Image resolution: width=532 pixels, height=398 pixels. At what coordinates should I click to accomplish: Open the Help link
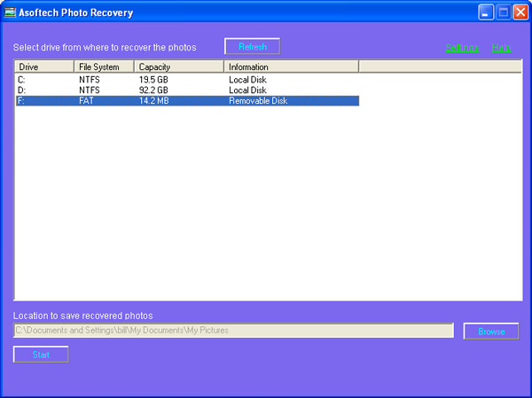point(501,48)
